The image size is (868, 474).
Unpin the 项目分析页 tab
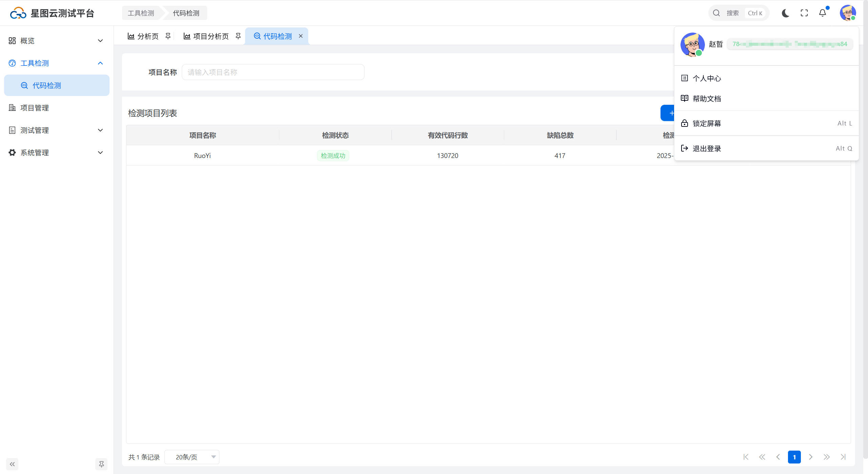pyautogui.click(x=238, y=36)
